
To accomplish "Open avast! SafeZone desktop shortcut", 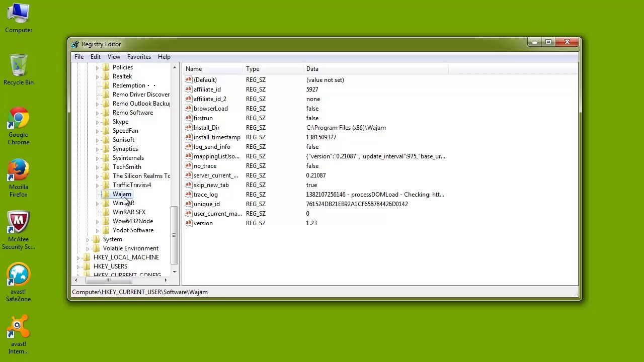I will click(18, 283).
